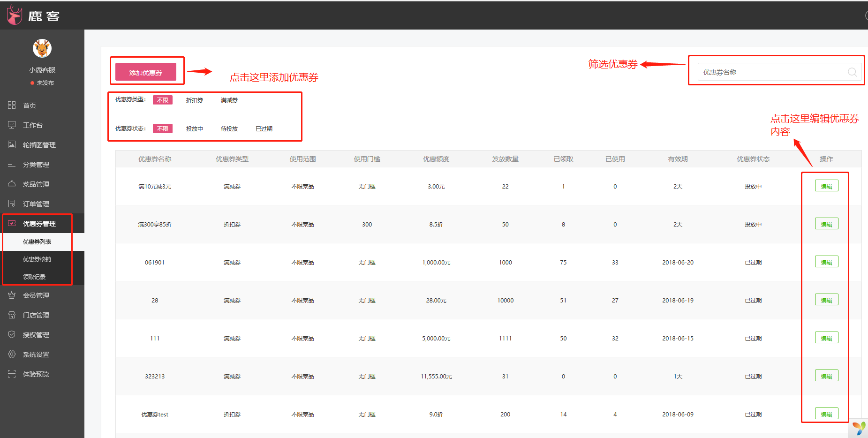The image size is (868, 438).
Task: Edit the coupon named 111
Action: pos(826,338)
